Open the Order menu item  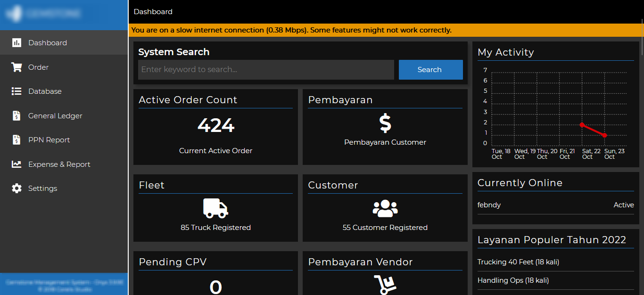(64, 67)
